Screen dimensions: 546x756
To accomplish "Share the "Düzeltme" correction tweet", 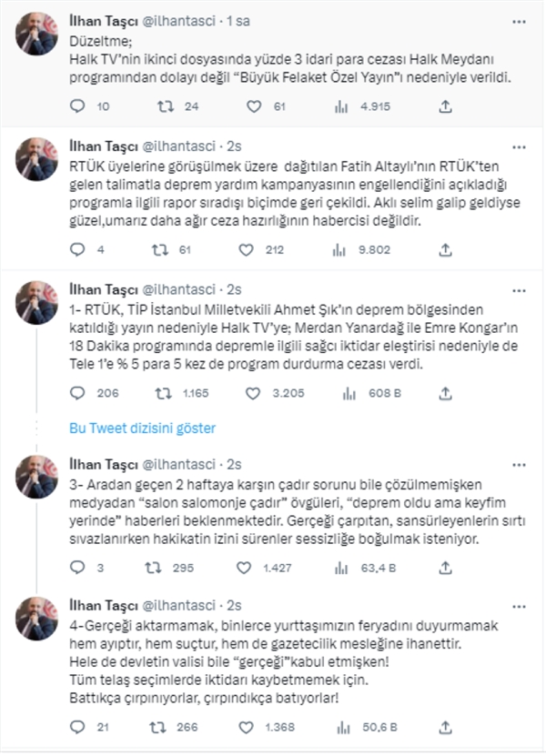I will (x=445, y=106).
